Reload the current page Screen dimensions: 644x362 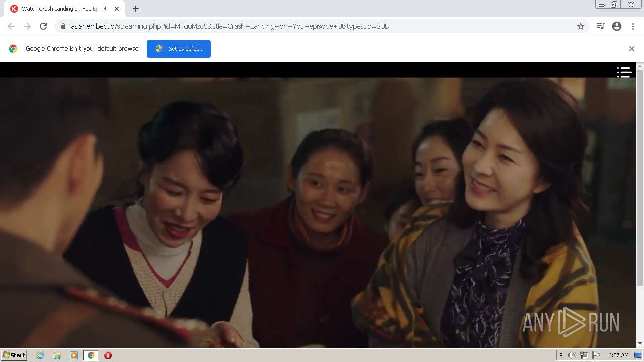(x=43, y=26)
